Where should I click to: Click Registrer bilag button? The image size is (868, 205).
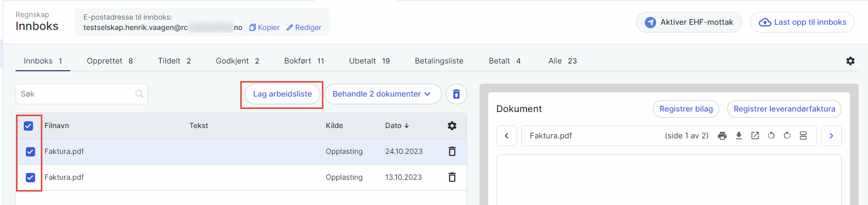click(x=686, y=109)
